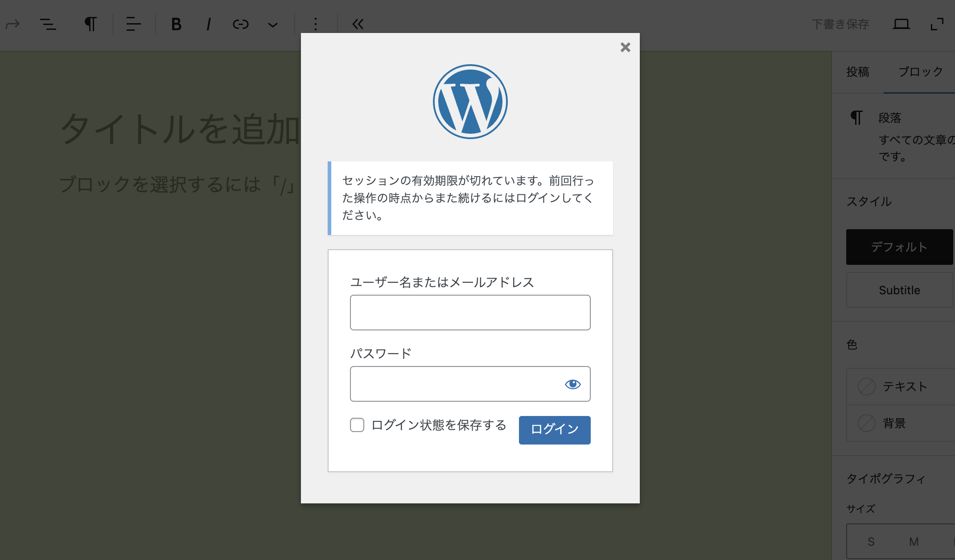Click the WordPress logo
955x560 pixels.
coord(470,102)
